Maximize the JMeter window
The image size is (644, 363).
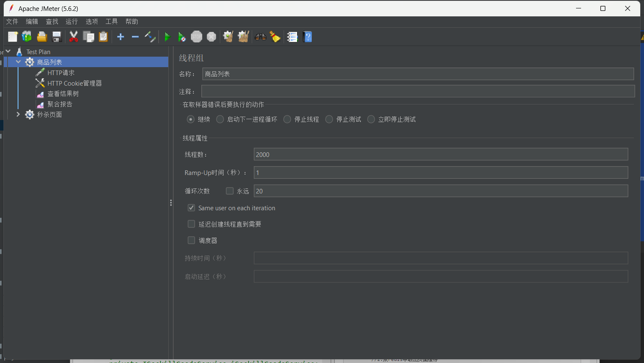(603, 8)
